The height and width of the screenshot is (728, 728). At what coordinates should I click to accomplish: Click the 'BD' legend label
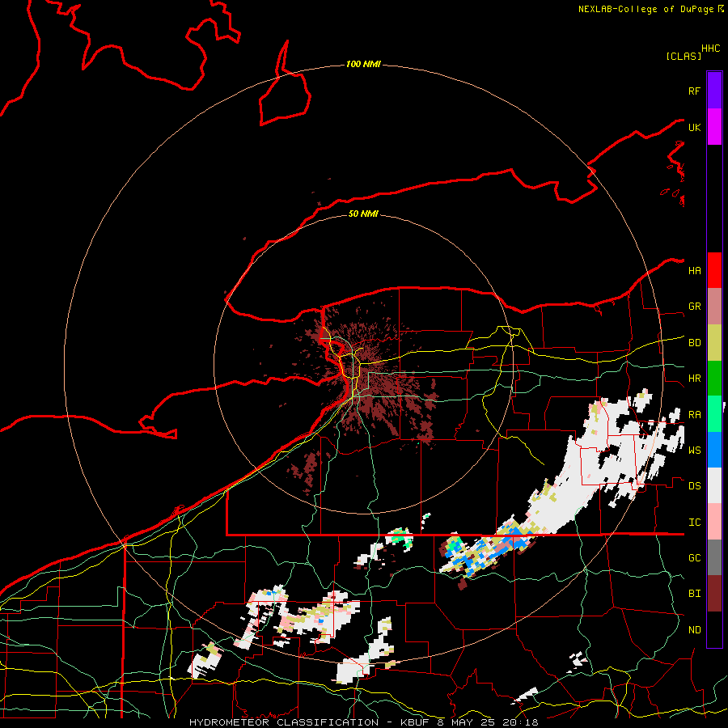(694, 343)
